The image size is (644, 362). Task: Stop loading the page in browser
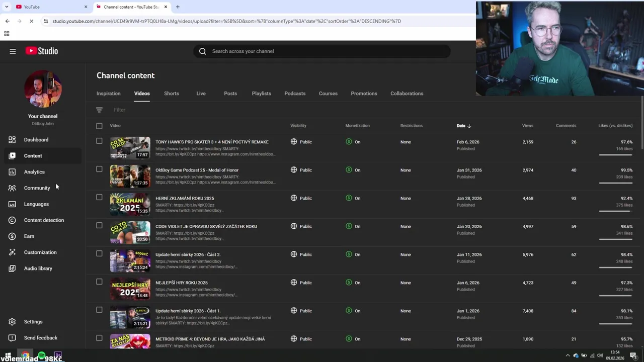coord(31,21)
